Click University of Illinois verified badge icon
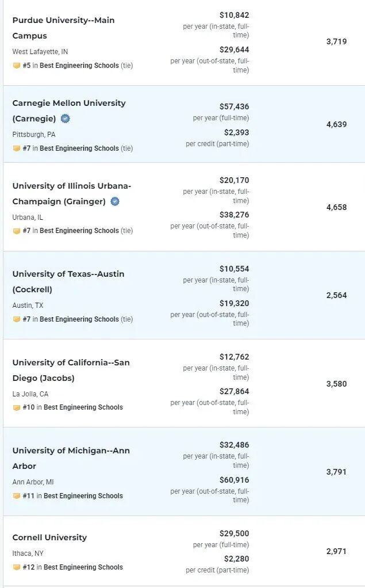 115,201
